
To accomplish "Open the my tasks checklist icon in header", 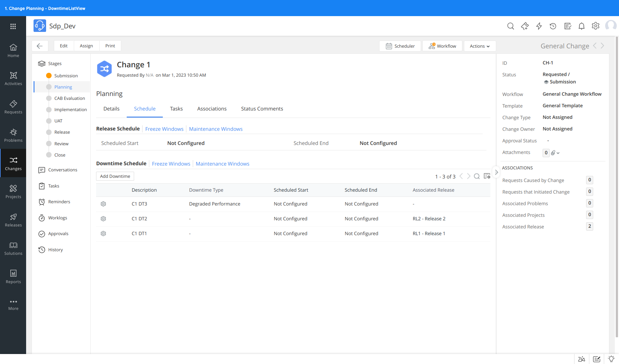I will [567, 26].
